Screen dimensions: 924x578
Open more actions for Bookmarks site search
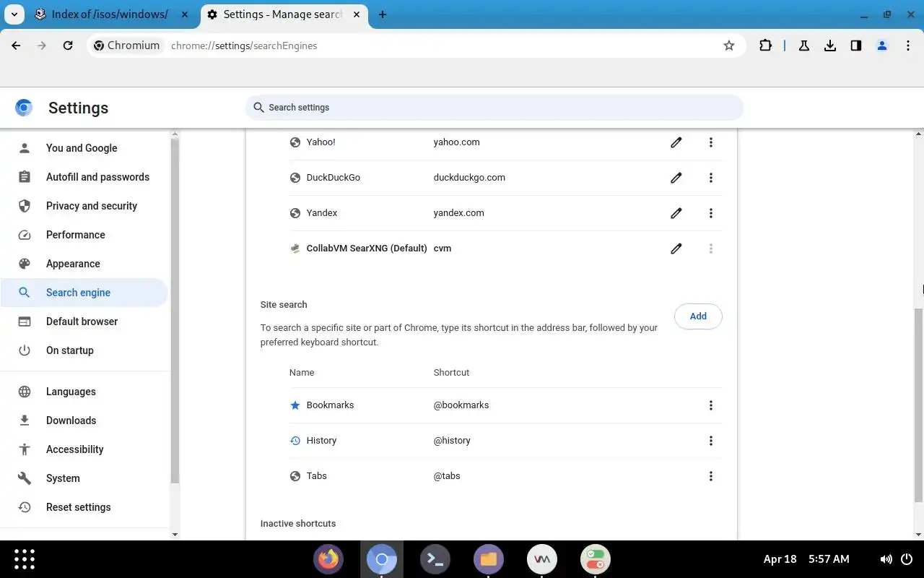pos(711,405)
